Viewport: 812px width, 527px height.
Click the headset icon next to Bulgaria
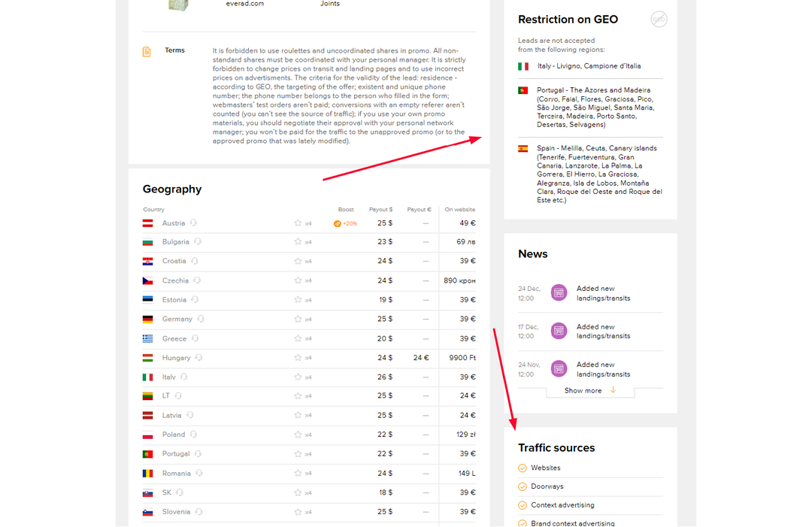click(x=198, y=242)
